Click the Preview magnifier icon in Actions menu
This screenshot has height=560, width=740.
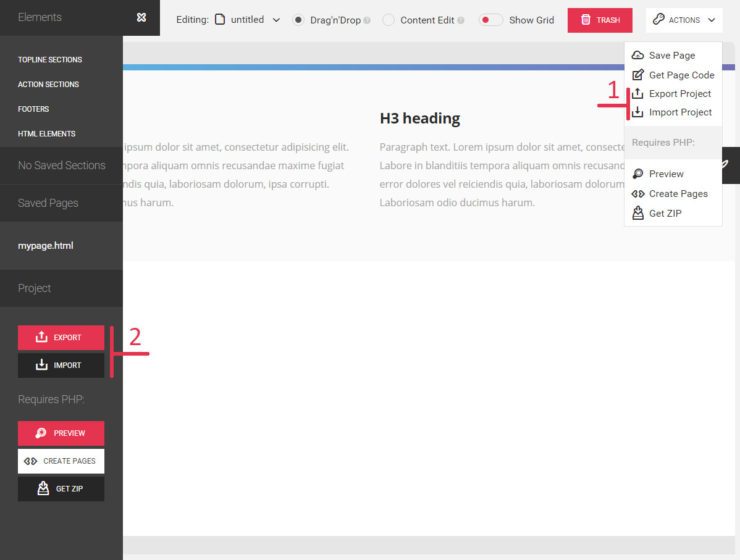[x=638, y=174]
